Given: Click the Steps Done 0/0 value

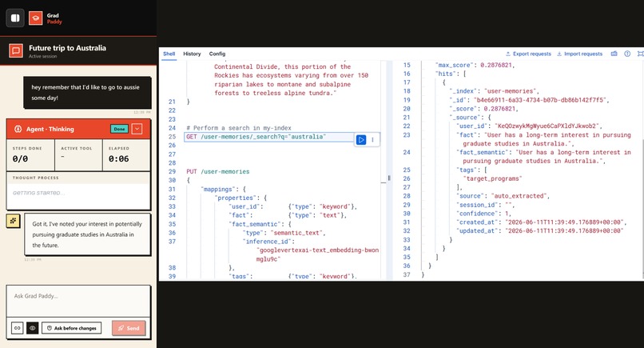Looking at the screenshot, I should coord(20,158).
